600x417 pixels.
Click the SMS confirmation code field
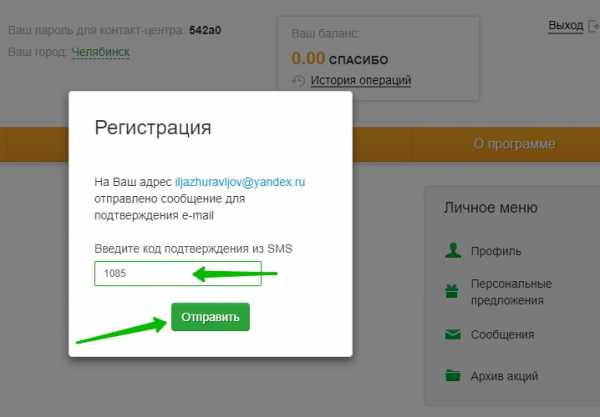click(177, 273)
